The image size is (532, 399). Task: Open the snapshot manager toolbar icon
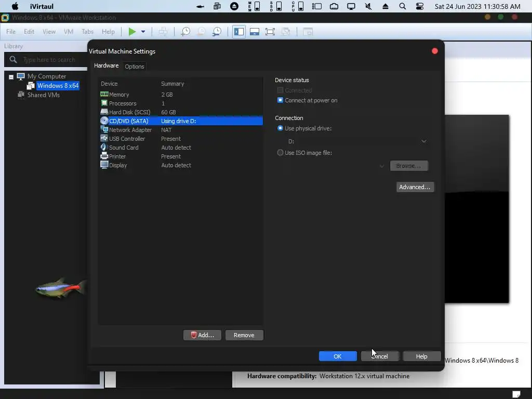(217, 32)
